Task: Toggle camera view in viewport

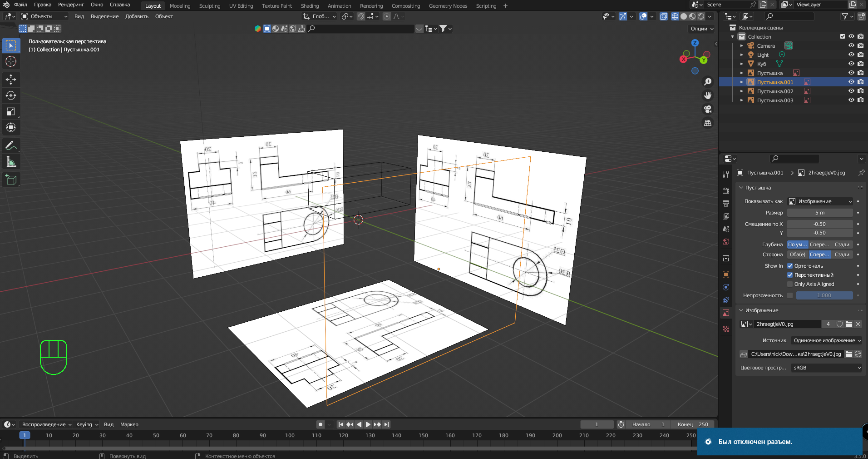Action: pyautogui.click(x=707, y=109)
